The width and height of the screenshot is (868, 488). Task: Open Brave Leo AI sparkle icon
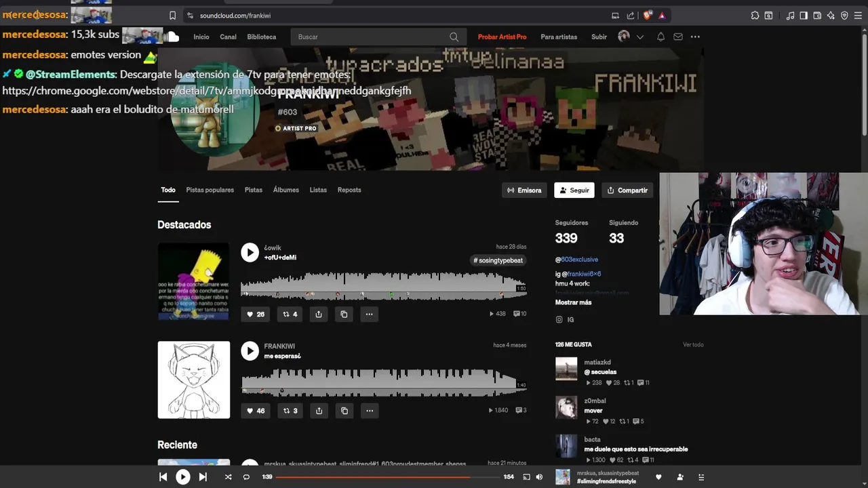pyautogui.click(x=831, y=16)
